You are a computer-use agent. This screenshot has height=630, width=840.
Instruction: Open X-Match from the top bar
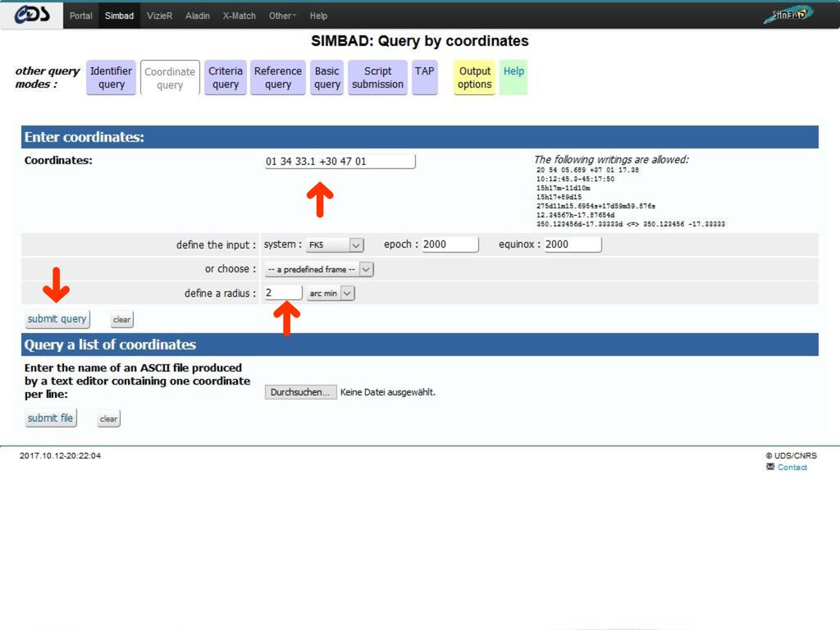tap(239, 16)
